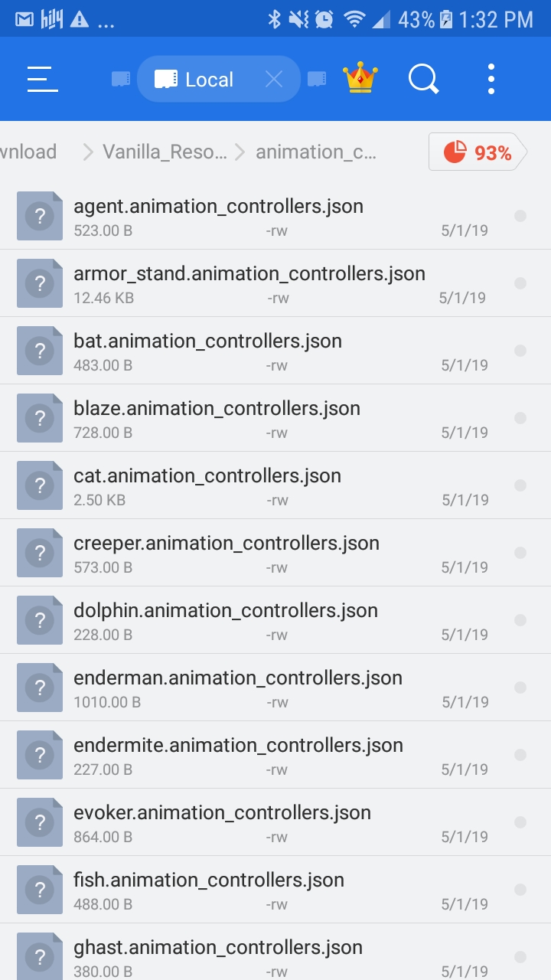Open dolphin.animation_controllers.json file

(x=225, y=611)
